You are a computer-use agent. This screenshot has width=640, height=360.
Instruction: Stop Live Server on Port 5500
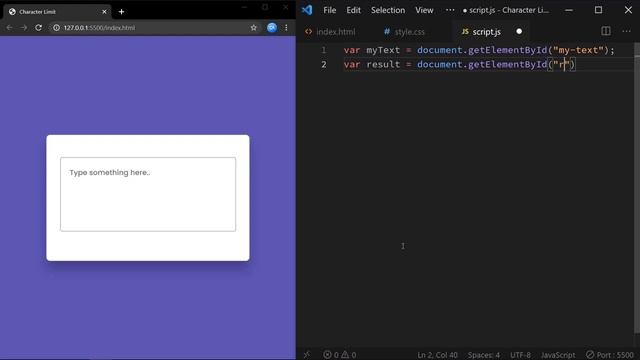pyautogui.click(x=610, y=355)
